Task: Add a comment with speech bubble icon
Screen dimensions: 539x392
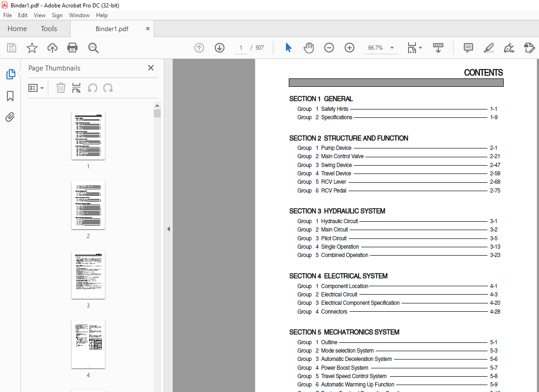Action: coord(468,48)
